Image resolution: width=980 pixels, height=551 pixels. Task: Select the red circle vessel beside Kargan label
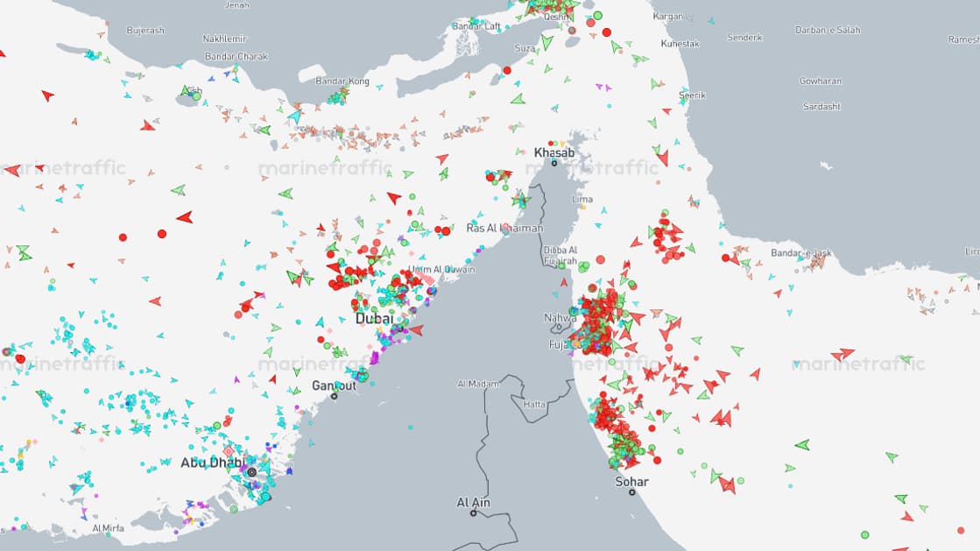[606, 32]
